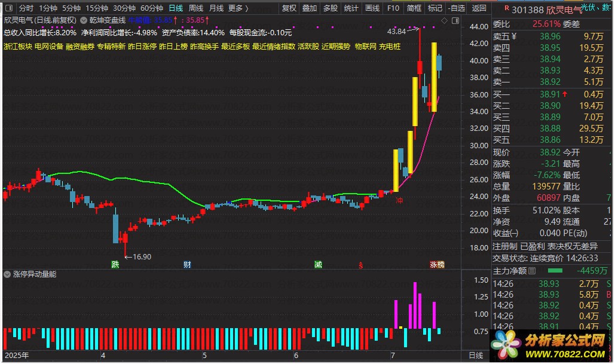Click the 涨榜 event marker
615x364 pixels.
[x=437, y=264]
